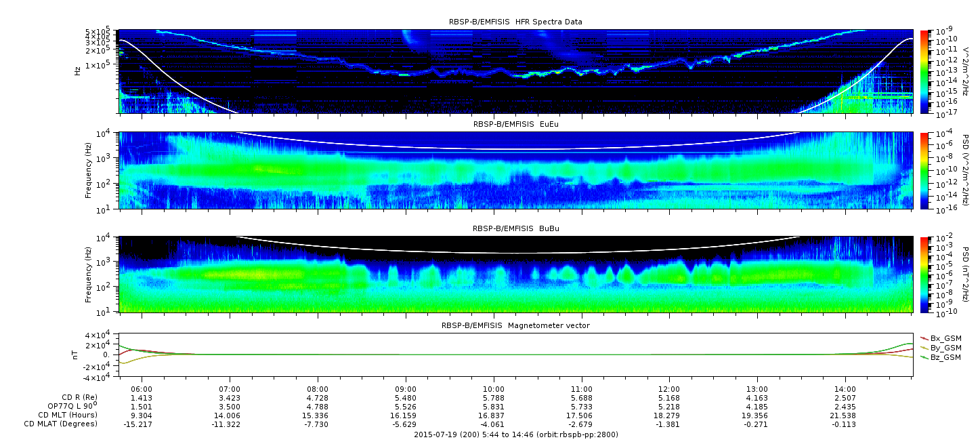Click the nT axis label of magnetometer plot
980x446 pixels.
point(77,354)
